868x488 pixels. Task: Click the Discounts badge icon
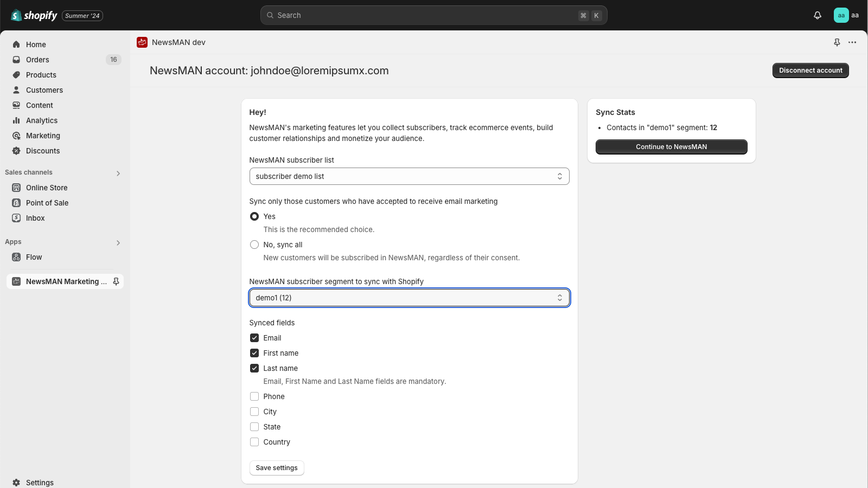pos(16,151)
